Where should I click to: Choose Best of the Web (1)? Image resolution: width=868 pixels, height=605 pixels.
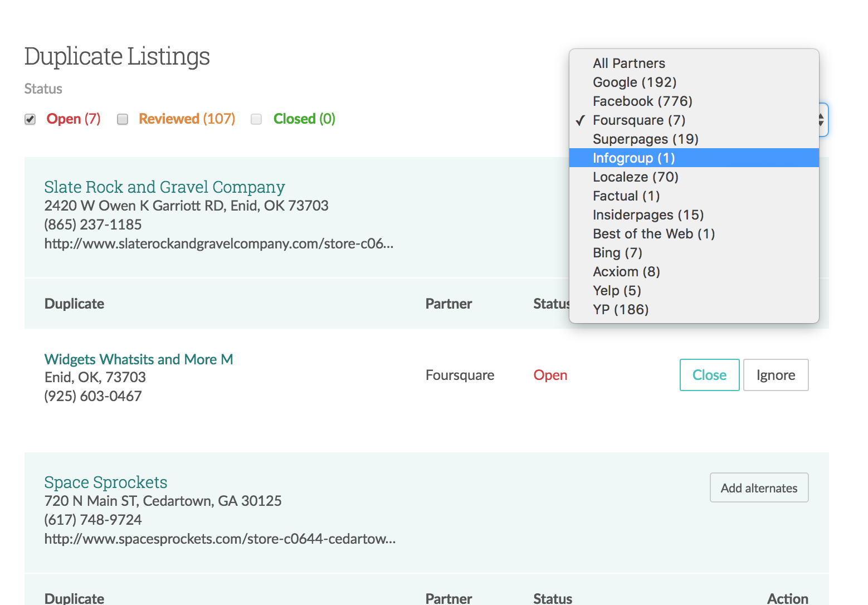coord(654,233)
